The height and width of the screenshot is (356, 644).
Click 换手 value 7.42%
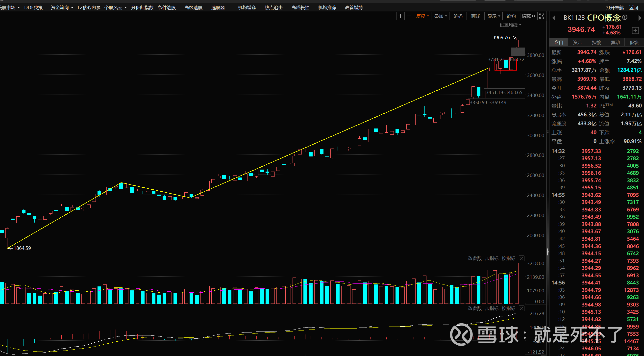(634, 61)
